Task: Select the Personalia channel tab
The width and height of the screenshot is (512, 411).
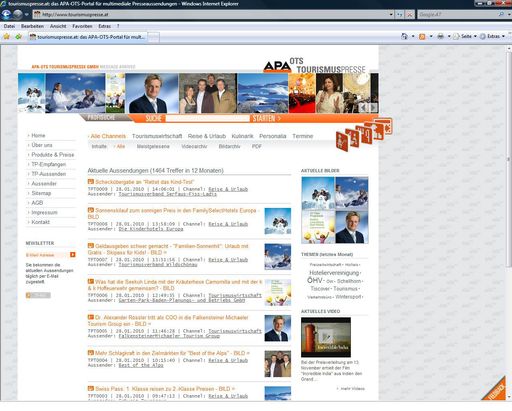Action: (273, 136)
